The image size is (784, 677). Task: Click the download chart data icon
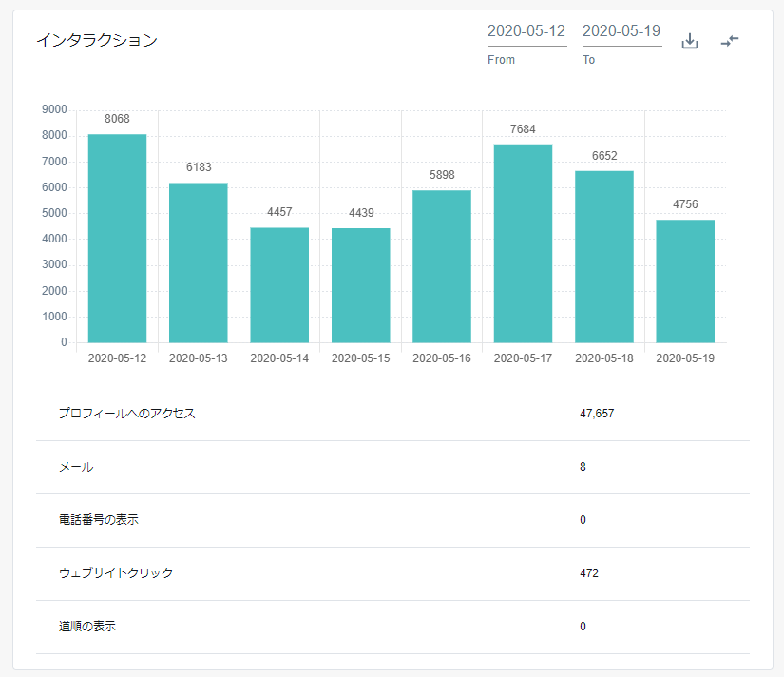coord(690,41)
